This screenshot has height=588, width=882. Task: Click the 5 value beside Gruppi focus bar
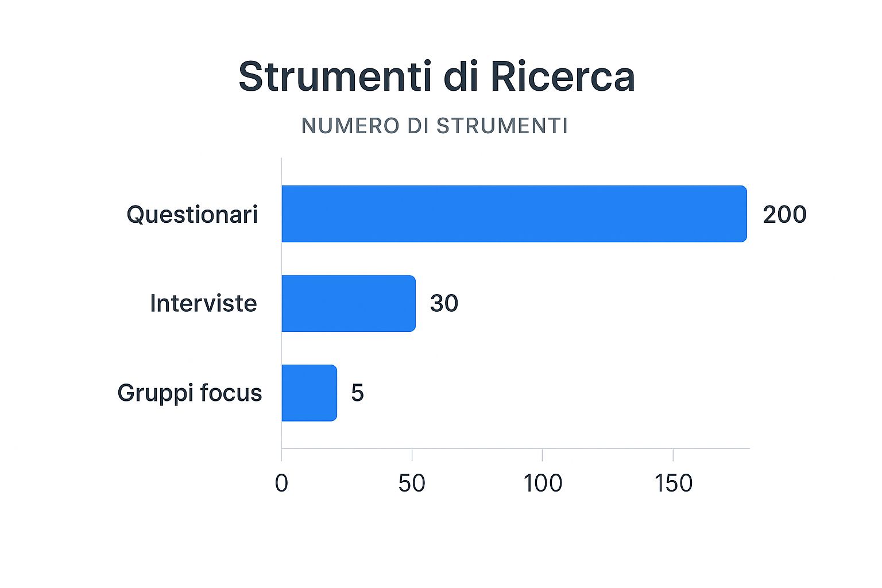357,393
